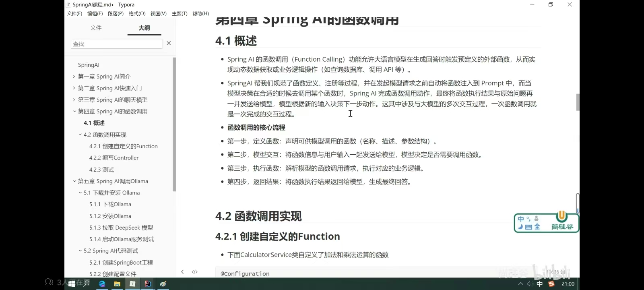Jump to 5.1.4 启动Ollama服务测试 item
This screenshot has width=644, height=290.
pos(122,239)
